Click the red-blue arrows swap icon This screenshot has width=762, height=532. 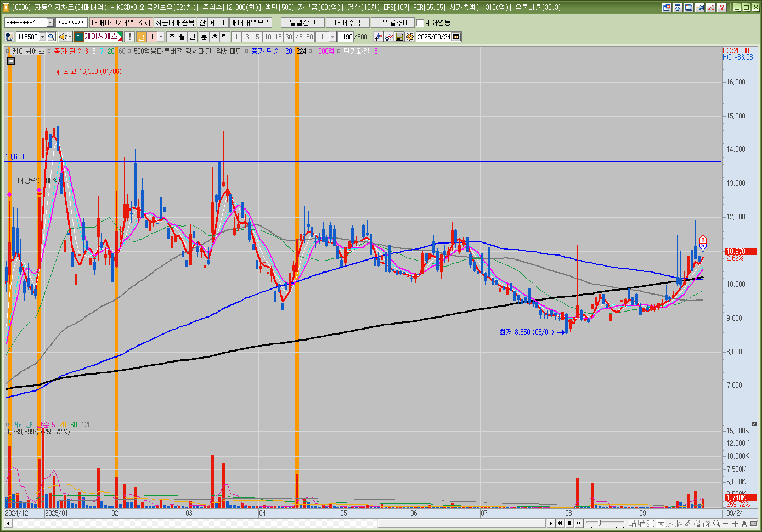[379, 37]
